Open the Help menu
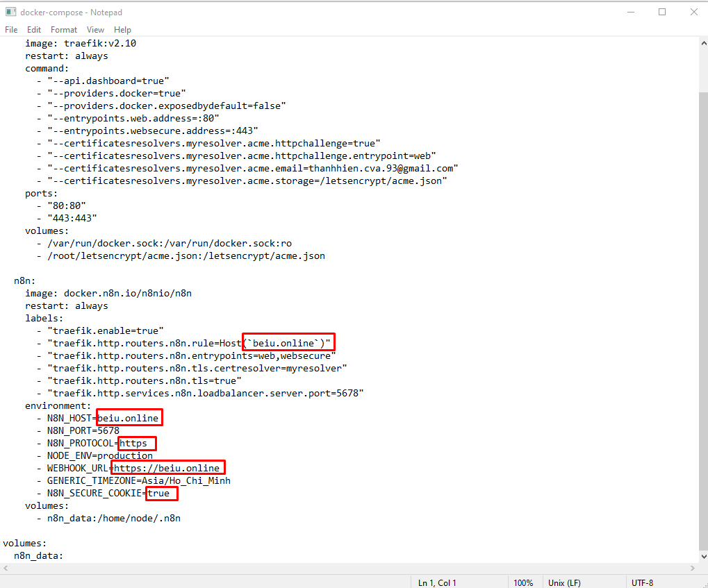708x588 pixels. pos(122,30)
